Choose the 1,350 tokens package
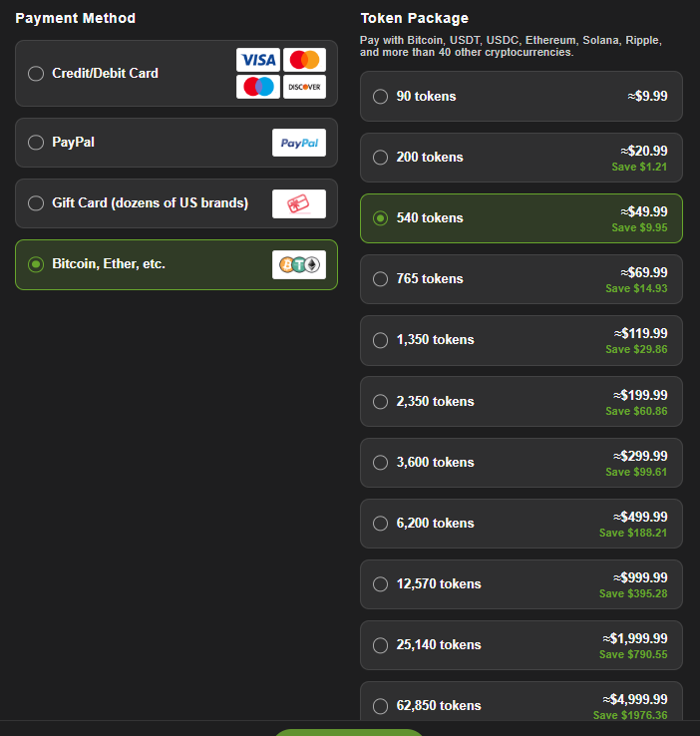 [380, 340]
